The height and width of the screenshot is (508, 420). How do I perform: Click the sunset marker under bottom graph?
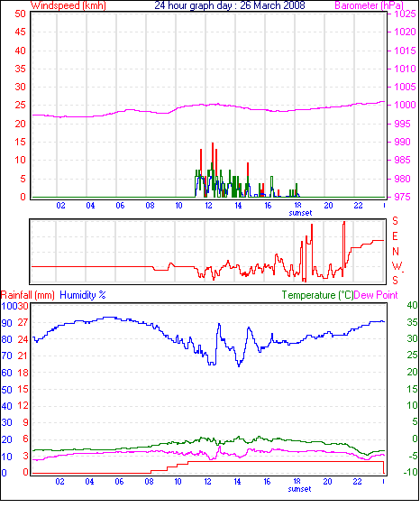pyautogui.click(x=299, y=489)
